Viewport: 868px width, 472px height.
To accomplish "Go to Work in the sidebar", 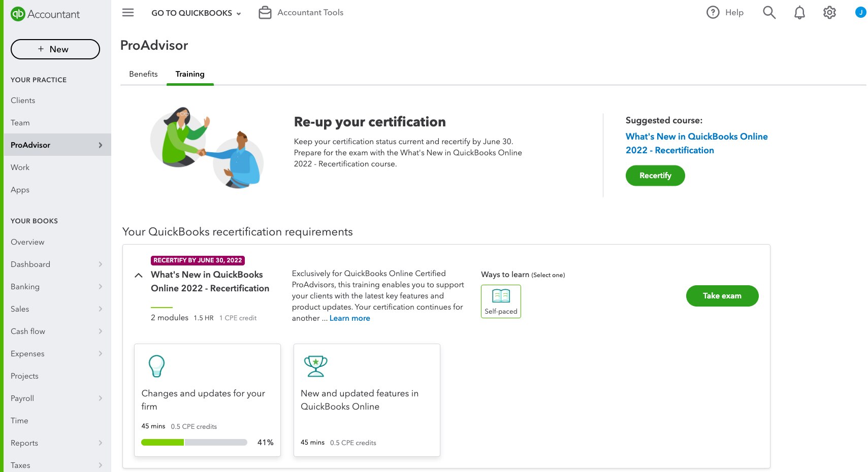I will pyautogui.click(x=20, y=167).
